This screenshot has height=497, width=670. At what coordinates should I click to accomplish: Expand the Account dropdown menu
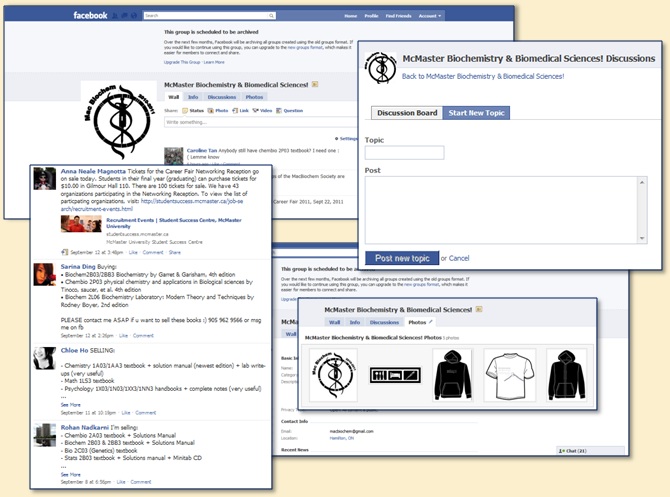[x=430, y=16]
